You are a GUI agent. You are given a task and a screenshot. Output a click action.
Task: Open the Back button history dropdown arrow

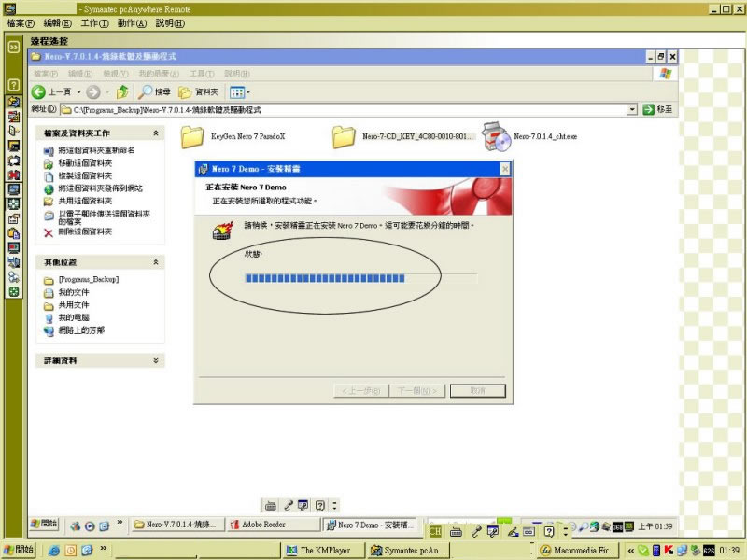pyautogui.click(x=78, y=92)
